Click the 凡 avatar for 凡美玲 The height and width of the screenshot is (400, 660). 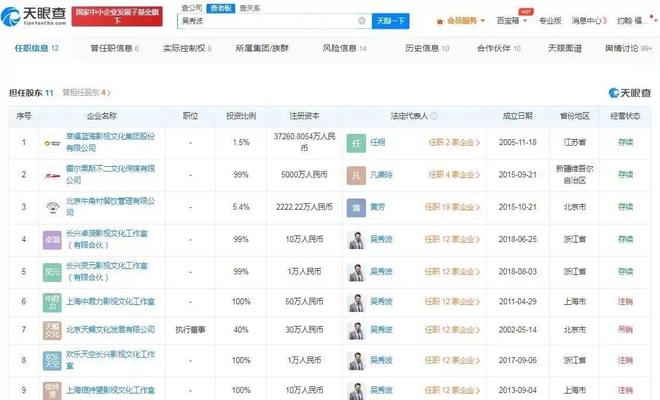click(356, 175)
